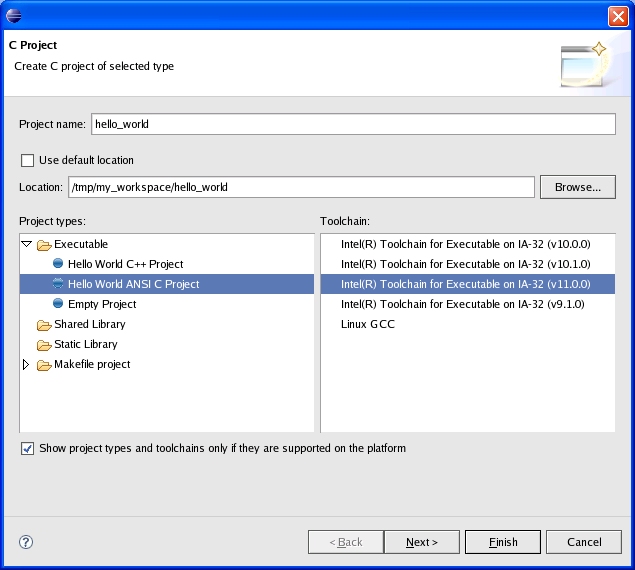Click the Makefile project folder icon

(x=43, y=365)
